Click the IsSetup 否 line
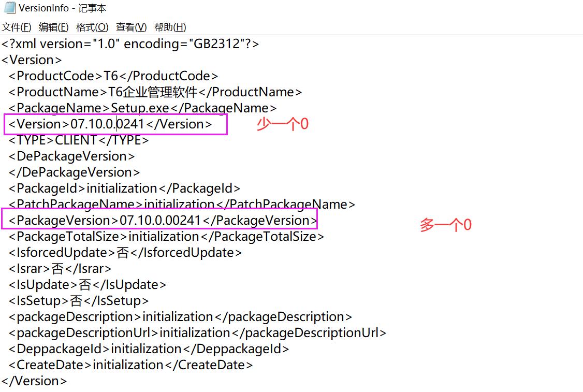 pos(79,300)
